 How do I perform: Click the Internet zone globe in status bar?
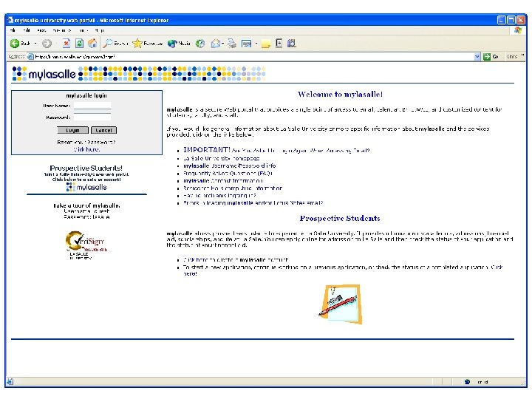(x=467, y=382)
